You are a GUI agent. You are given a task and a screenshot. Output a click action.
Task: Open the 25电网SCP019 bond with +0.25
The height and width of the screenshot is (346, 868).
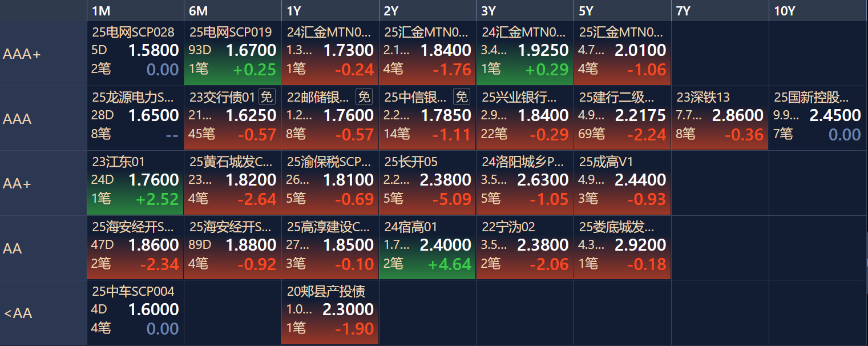pyautogui.click(x=233, y=54)
